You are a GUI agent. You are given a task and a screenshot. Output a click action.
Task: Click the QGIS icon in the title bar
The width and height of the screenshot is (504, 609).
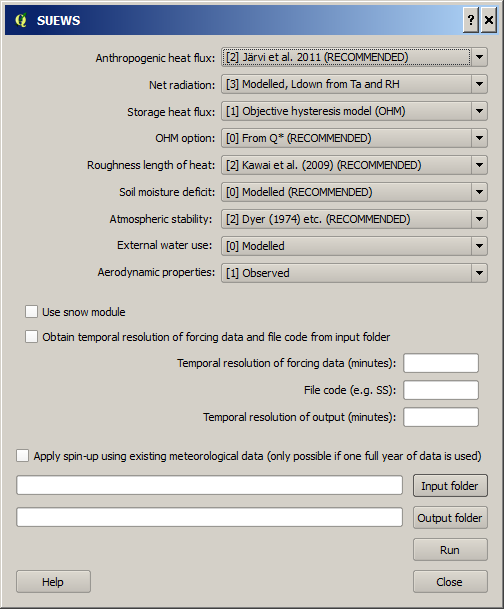[x=21, y=20]
